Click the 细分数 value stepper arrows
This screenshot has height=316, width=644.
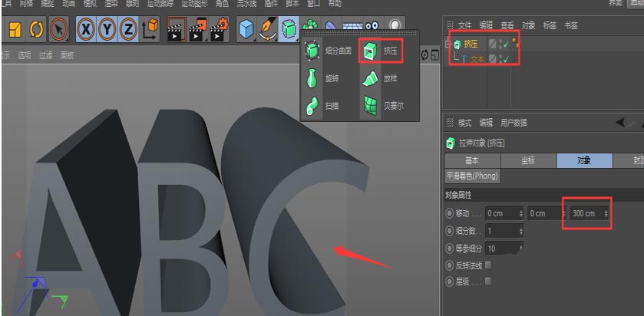coord(521,231)
